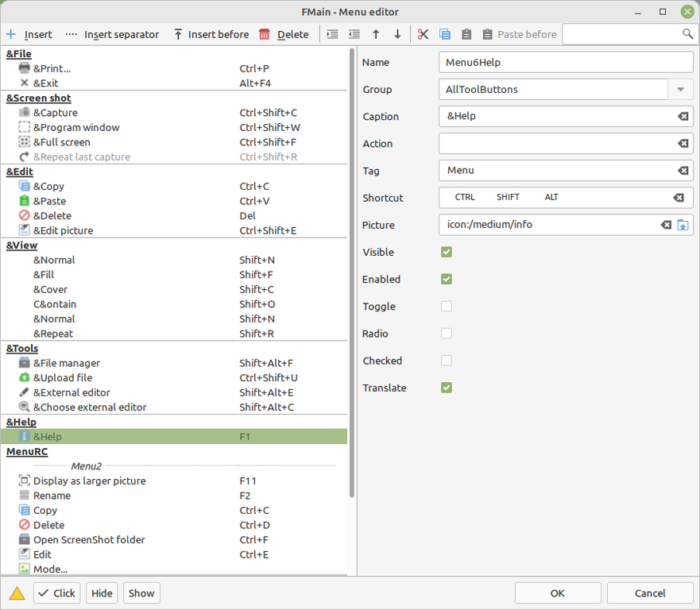Enable the Toggle checkbox
The height and width of the screenshot is (610, 700).
click(447, 306)
